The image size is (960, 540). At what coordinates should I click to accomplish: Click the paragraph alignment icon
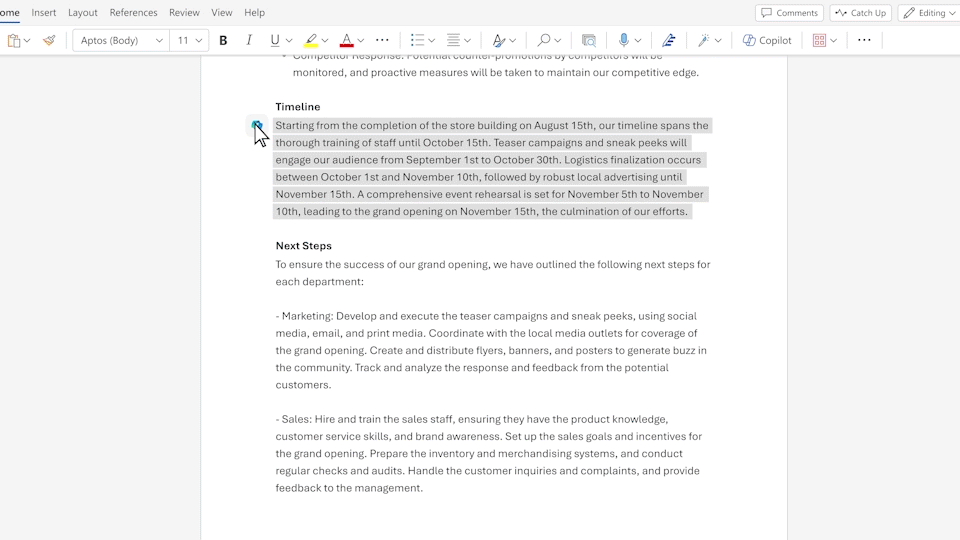click(453, 41)
